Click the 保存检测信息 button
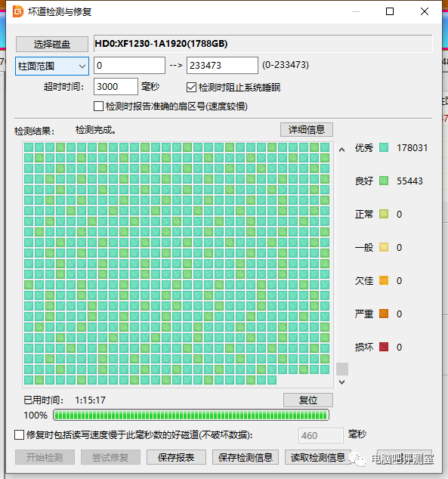This screenshot has width=448, height=479. pyautogui.click(x=246, y=457)
